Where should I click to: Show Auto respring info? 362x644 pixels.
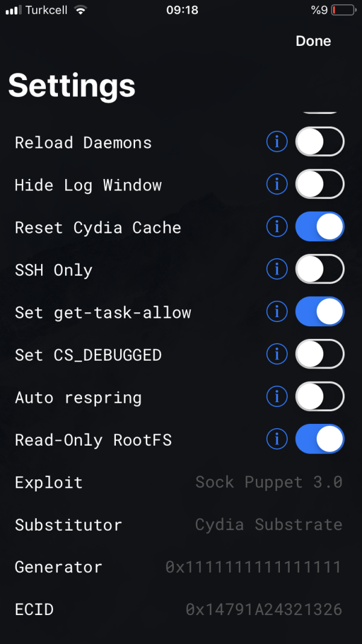pos(277,397)
